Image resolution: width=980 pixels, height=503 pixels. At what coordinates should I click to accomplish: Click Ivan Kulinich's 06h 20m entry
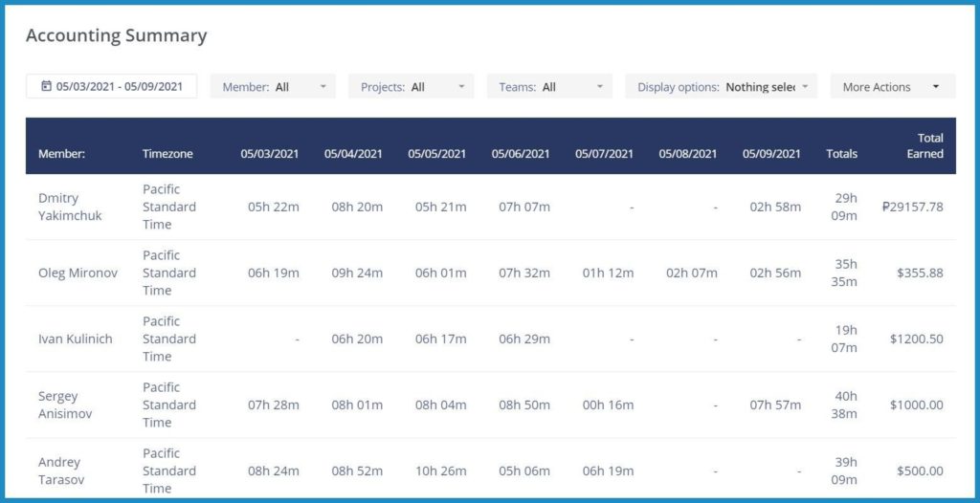tap(357, 339)
